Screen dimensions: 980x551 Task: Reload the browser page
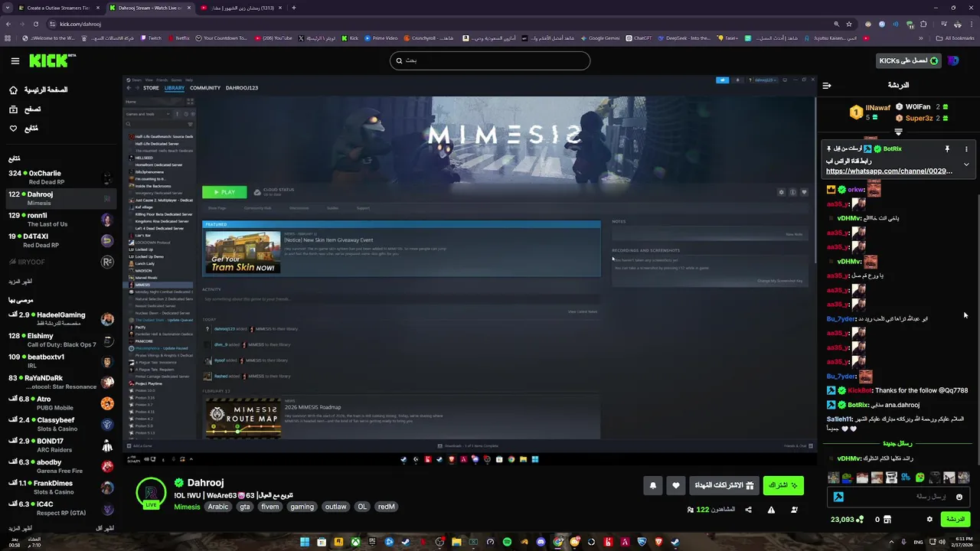point(36,24)
